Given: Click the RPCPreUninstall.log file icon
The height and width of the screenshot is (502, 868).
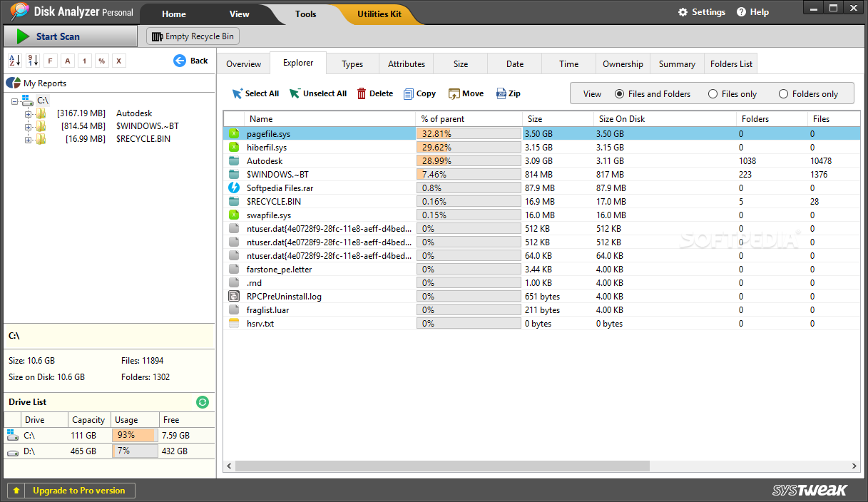Looking at the screenshot, I should tap(234, 296).
